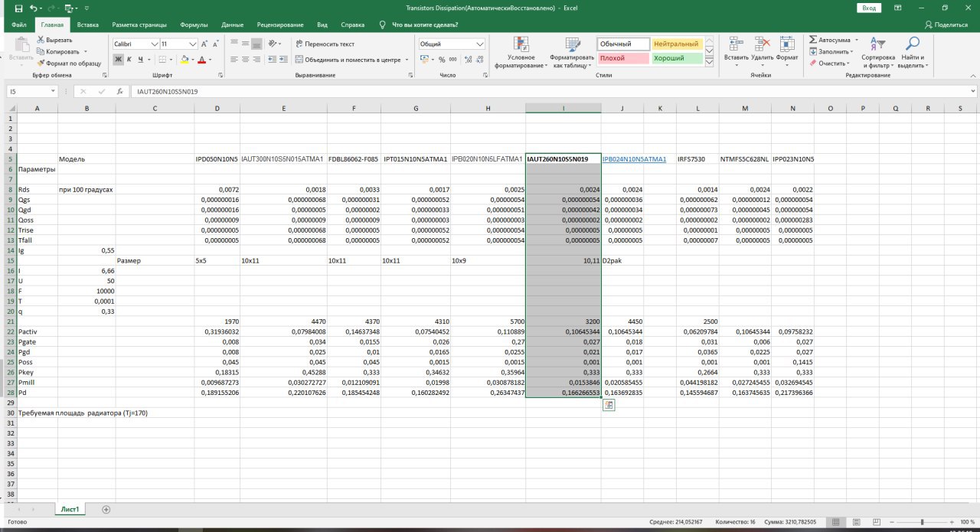Toggle italic К formatting
Viewport: 980px width, 532px height.
[x=130, y=59]
